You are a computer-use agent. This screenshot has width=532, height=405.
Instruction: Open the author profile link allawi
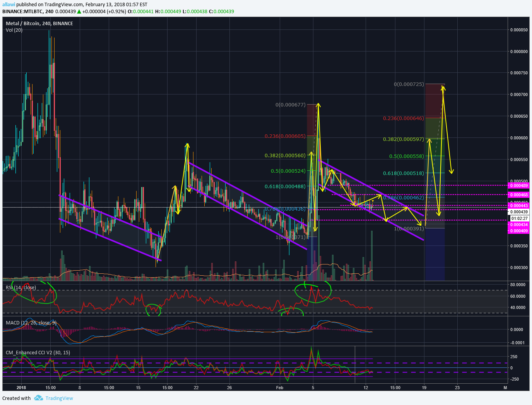point(8,4)
